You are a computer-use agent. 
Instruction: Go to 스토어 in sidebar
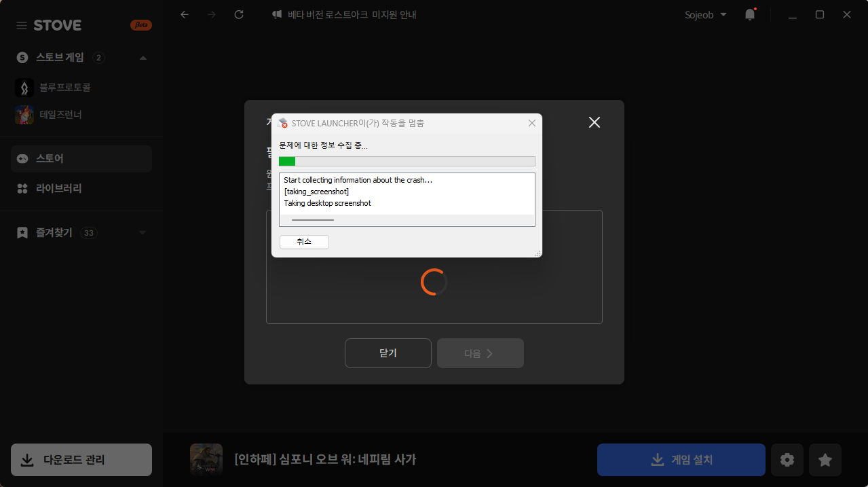[x=81, y=158]
